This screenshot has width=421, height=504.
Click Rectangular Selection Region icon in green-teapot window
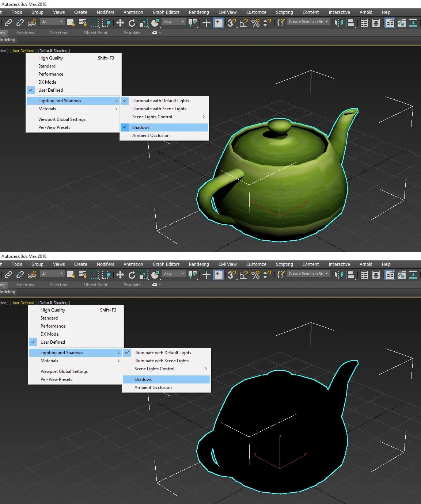pyautogui.click(x=95, y=23)
